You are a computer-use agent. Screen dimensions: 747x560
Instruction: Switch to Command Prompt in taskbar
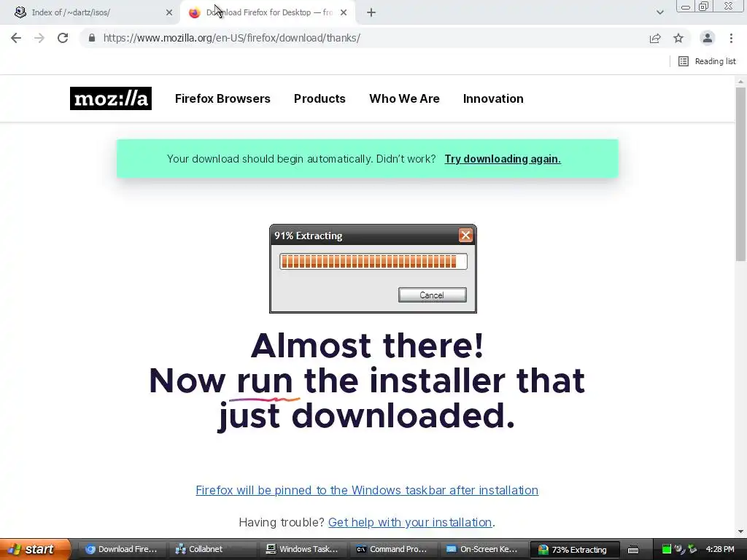click(393, 550)
